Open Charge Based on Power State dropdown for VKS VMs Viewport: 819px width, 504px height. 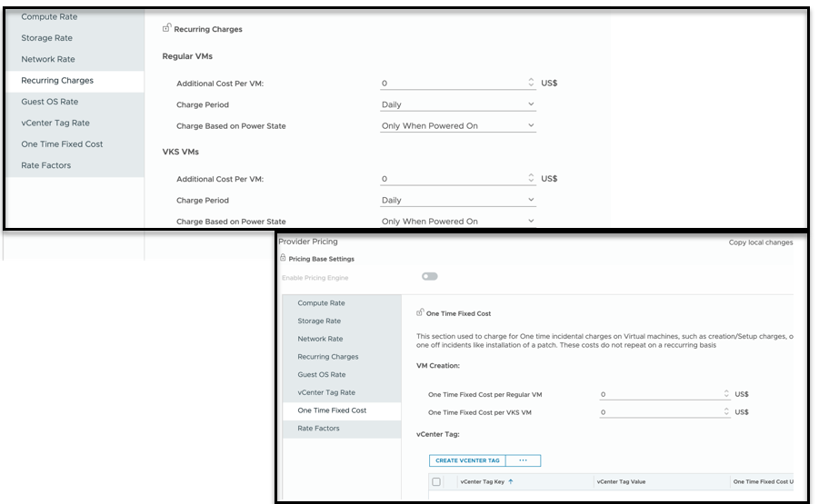click(x=457, y=222)
